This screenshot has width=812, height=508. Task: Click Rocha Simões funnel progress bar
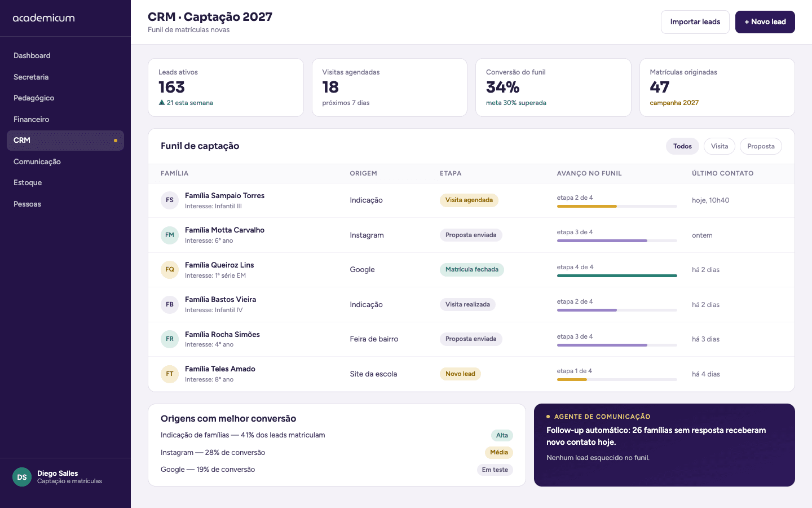617,345
